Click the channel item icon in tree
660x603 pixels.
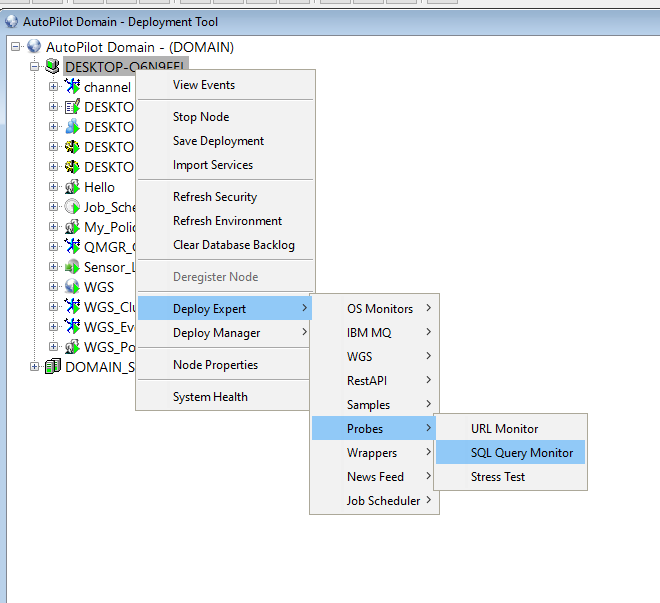click(72, 87)
